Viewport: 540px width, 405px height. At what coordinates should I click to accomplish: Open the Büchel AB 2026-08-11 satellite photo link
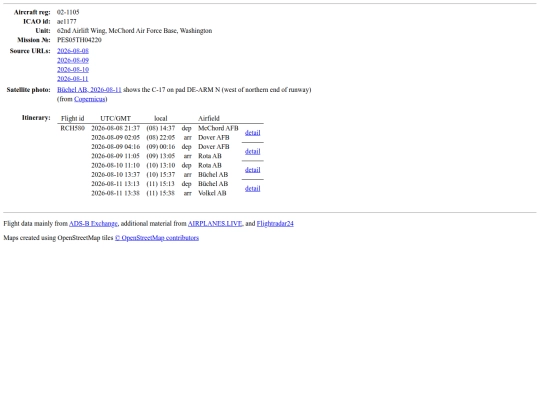89,90
